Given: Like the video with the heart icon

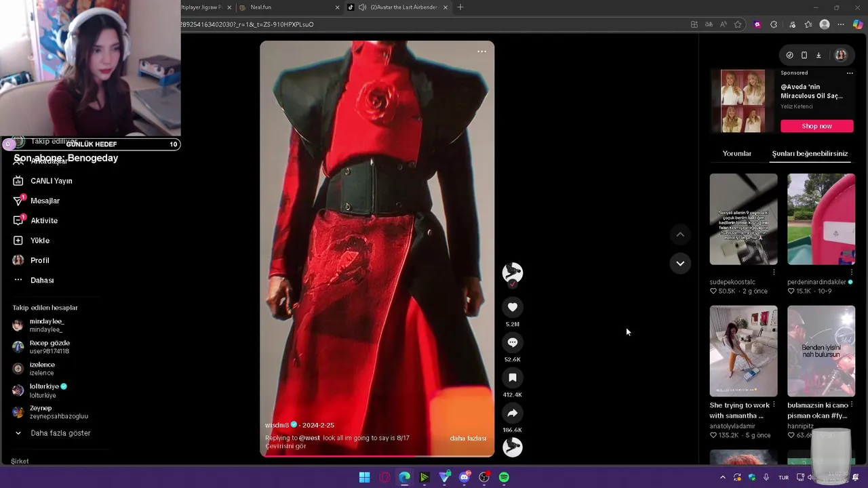Looking at the screenshot, I should tap(513, 307).
